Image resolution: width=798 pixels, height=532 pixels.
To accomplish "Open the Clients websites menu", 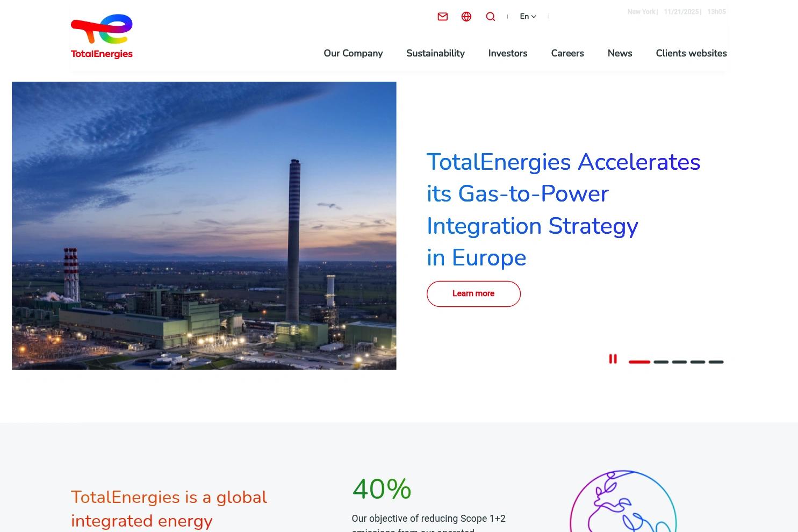I will point(691,53).
